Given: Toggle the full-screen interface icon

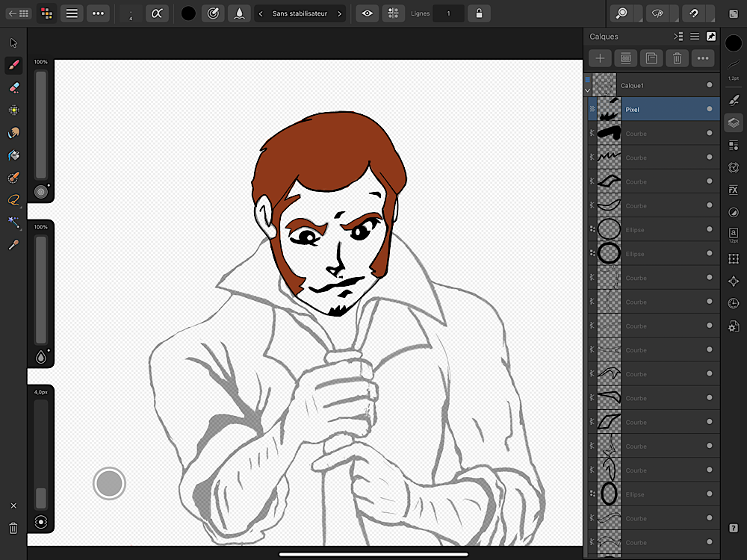Looking at the screenshot, I should pyautogui.click(x=734, y=13).
